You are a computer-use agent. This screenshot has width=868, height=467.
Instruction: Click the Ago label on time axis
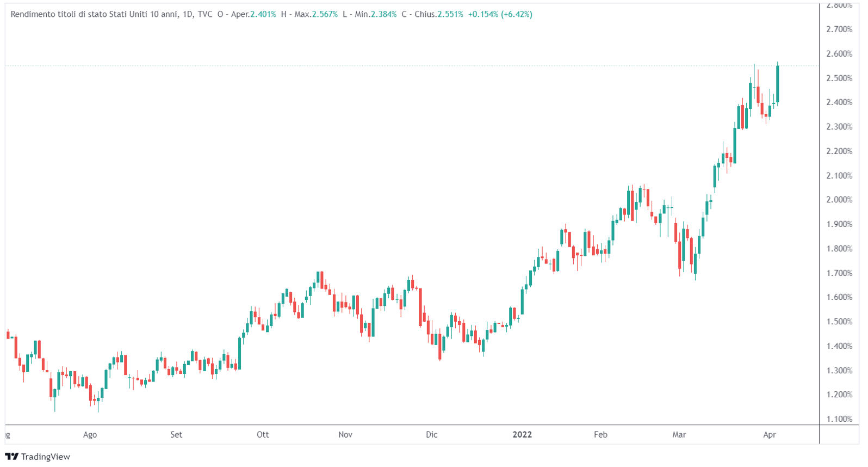click(90, 434)
